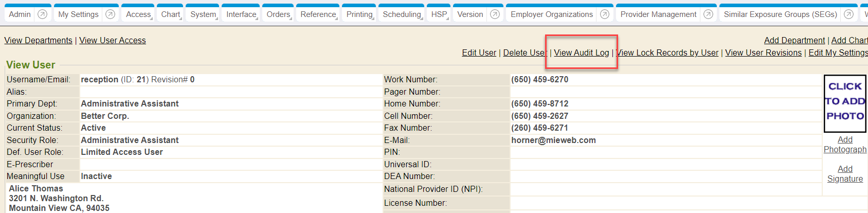Open the Add Department link

(794, 40)
